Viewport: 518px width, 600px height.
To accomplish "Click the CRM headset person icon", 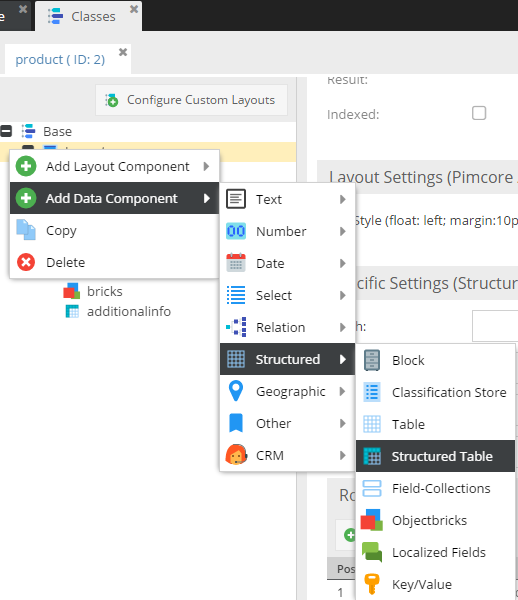I will pos(236,455).
